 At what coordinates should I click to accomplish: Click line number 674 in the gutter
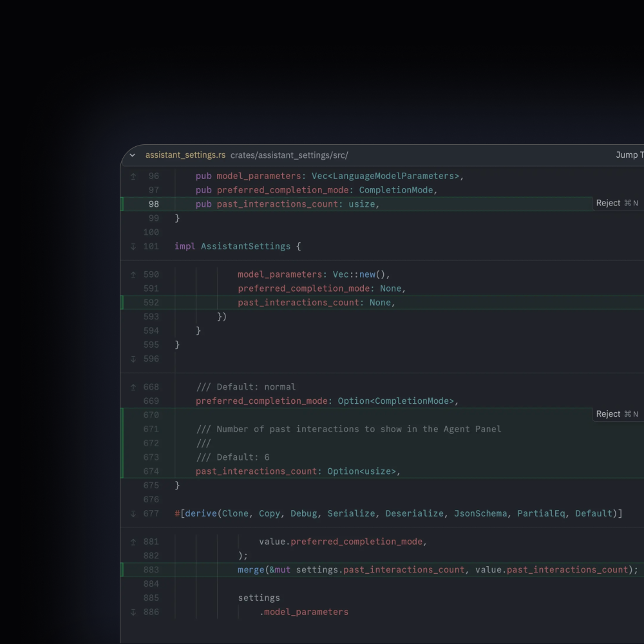tap(151, 471)
